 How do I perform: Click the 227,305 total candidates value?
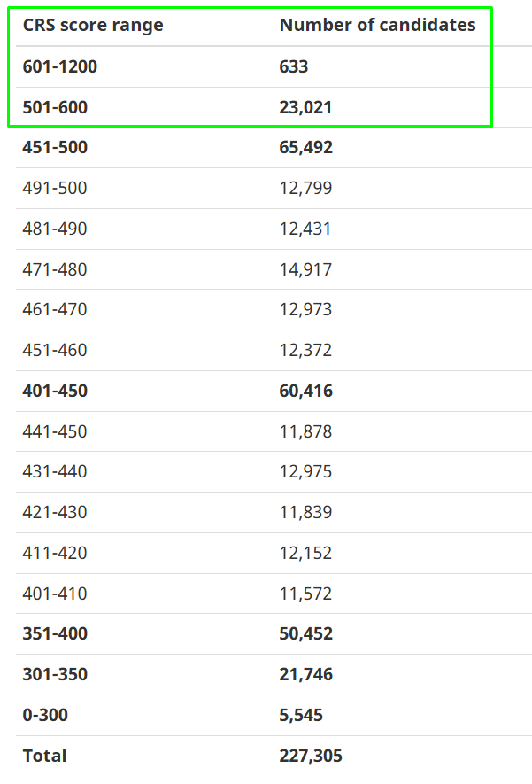tap(311, 756)
